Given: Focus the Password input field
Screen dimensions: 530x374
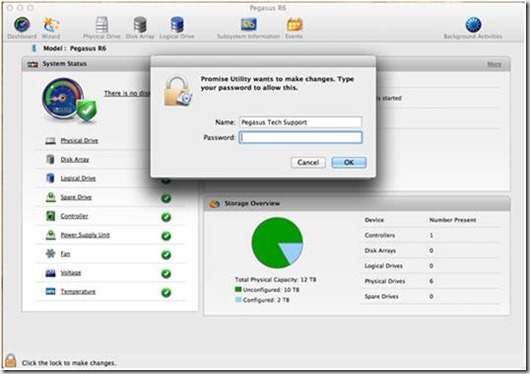Looking at the screenshot, I should 300,137.
